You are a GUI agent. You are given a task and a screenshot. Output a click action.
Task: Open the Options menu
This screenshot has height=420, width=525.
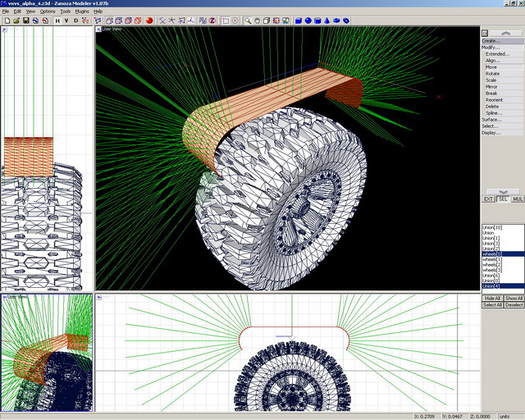tap(48, 11)
